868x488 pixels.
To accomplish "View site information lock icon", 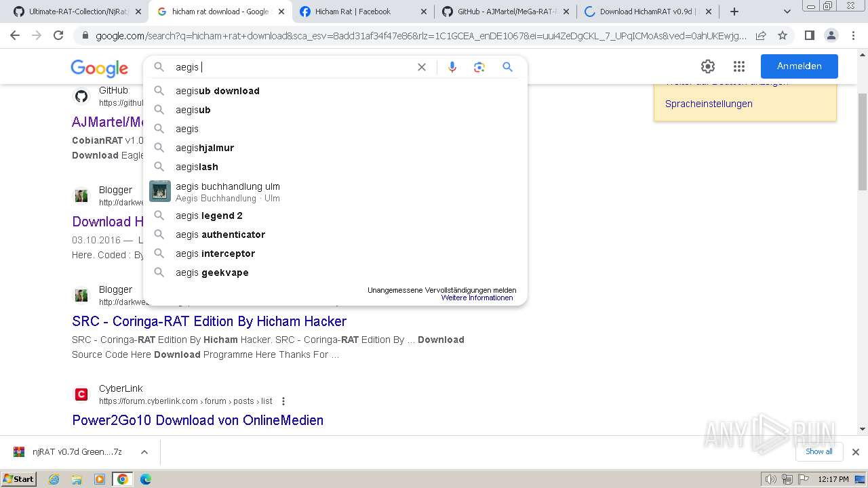I will click(x=85, y=35).
